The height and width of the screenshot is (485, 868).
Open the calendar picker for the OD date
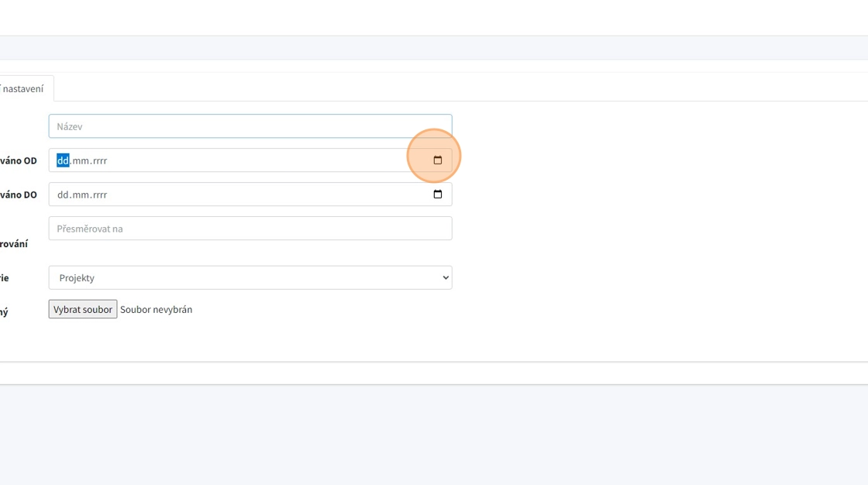coord(437,160)
